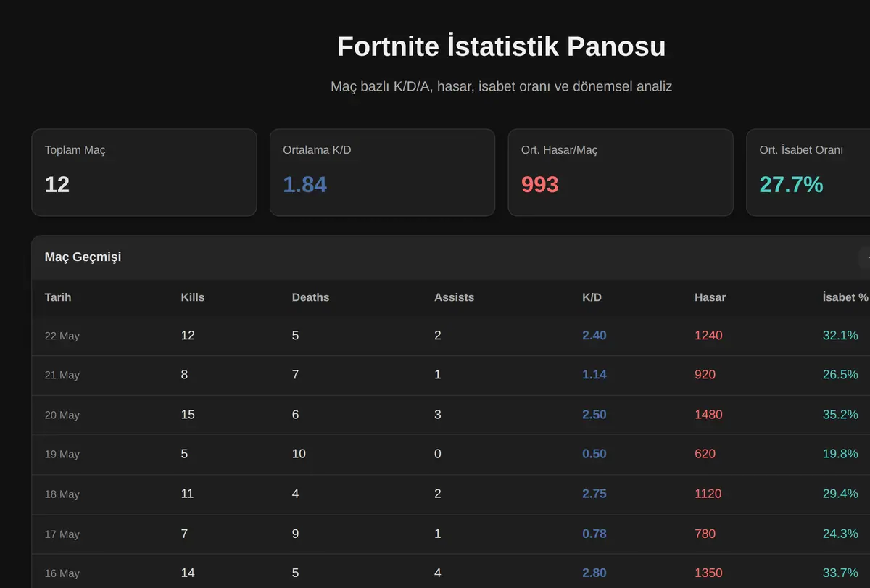Sort by the Kills column header
870x588 pixels.
[x=193, y=297]
